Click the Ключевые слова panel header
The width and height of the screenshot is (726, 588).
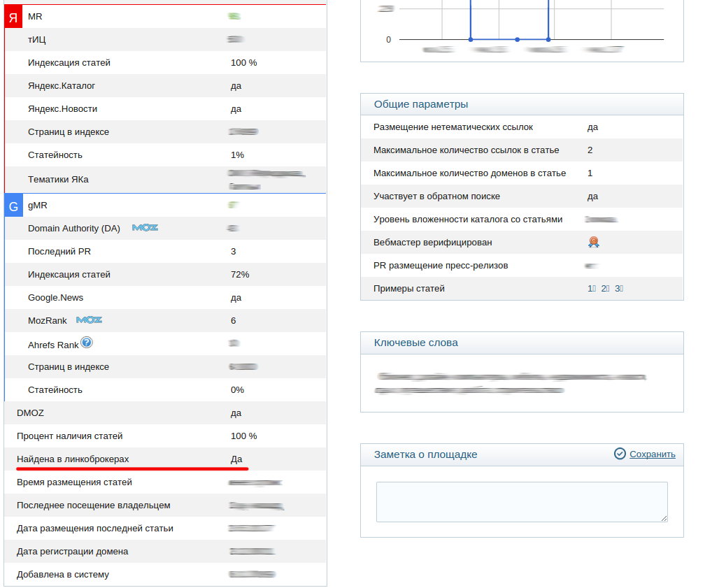click(522, 343)
